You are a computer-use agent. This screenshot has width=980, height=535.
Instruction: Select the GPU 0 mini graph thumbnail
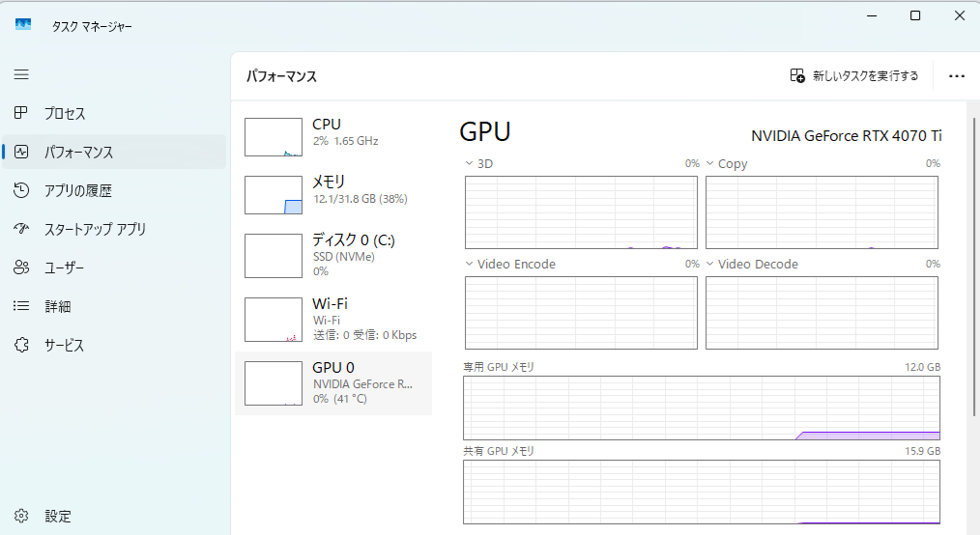pyautogui.click(x=274, y=383)
